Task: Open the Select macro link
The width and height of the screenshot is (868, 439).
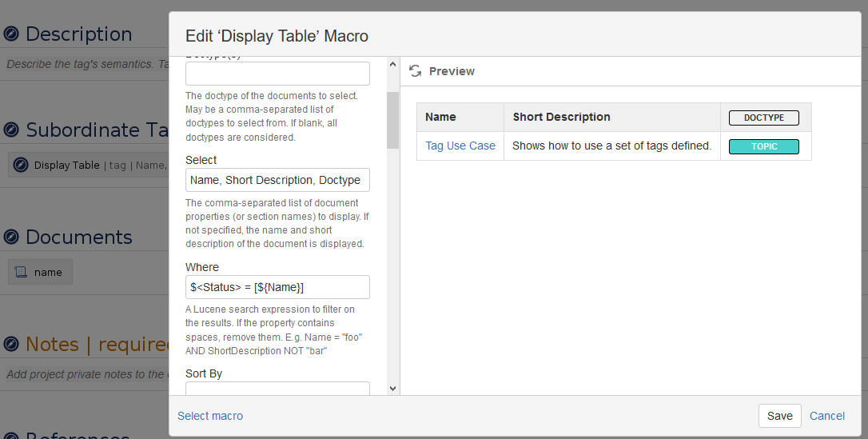Action: pos(210,416)
